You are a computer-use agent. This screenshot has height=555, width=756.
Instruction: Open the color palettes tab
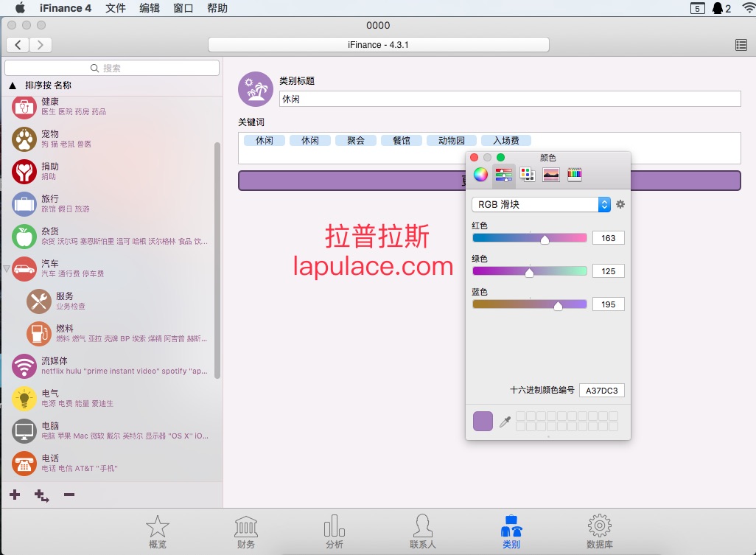527,174
